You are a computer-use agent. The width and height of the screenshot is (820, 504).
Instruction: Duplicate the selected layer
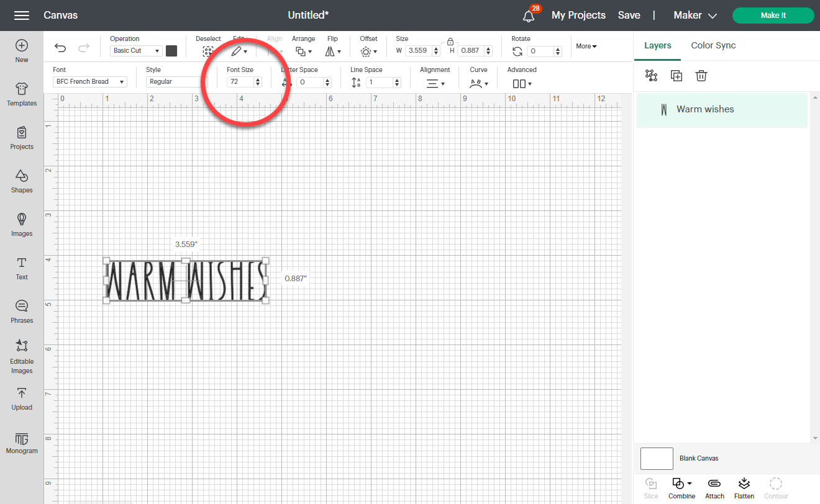(x=676, y=75)
